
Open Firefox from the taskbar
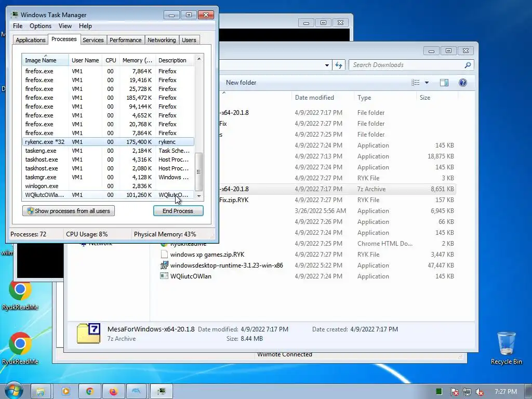(113, 392)
